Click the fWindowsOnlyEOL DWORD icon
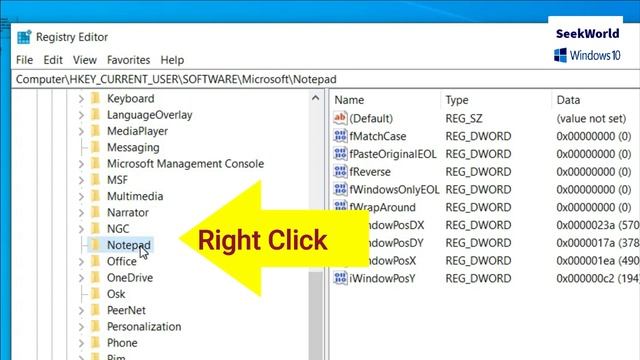This screenshot has height=360, width=640. (340, 189)
